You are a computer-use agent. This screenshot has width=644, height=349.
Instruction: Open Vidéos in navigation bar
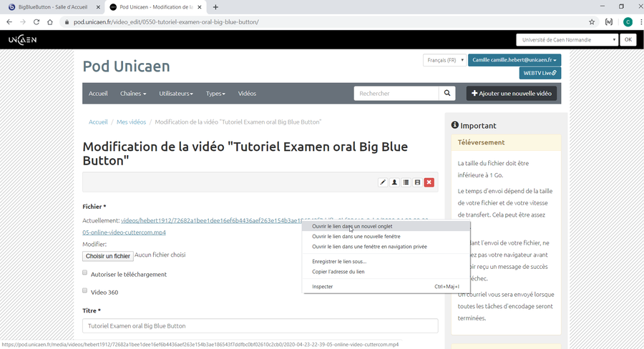click(247, 94)
